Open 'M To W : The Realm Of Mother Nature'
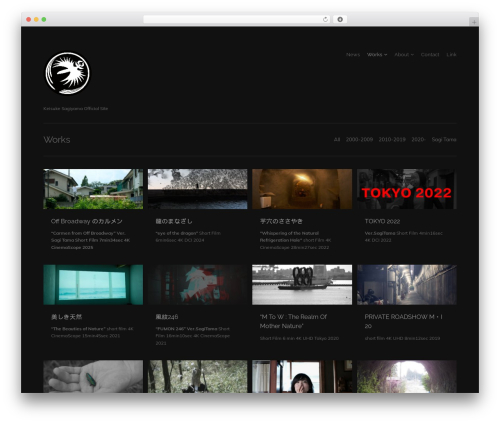The width and height of the screenshot is (500, 423). point(293,321)
